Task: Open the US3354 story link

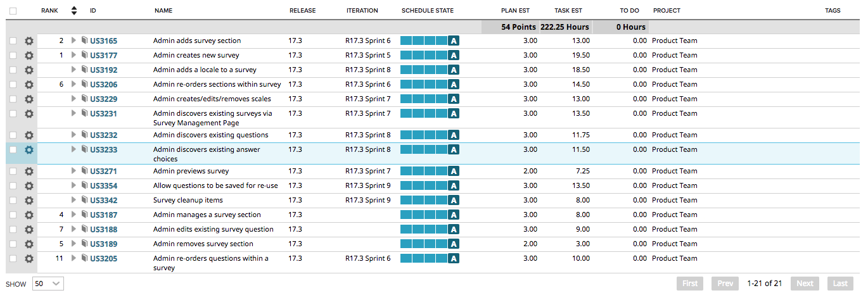Action: tap(103, 186)
